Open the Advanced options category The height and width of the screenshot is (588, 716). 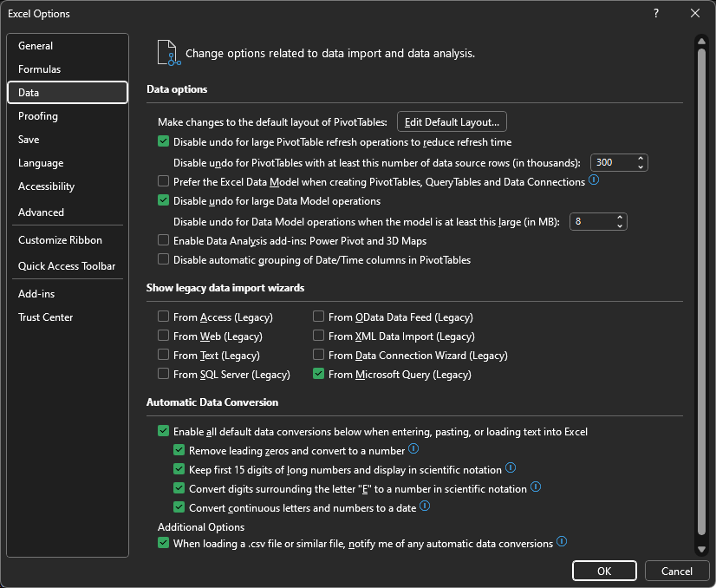click(68, 212)
